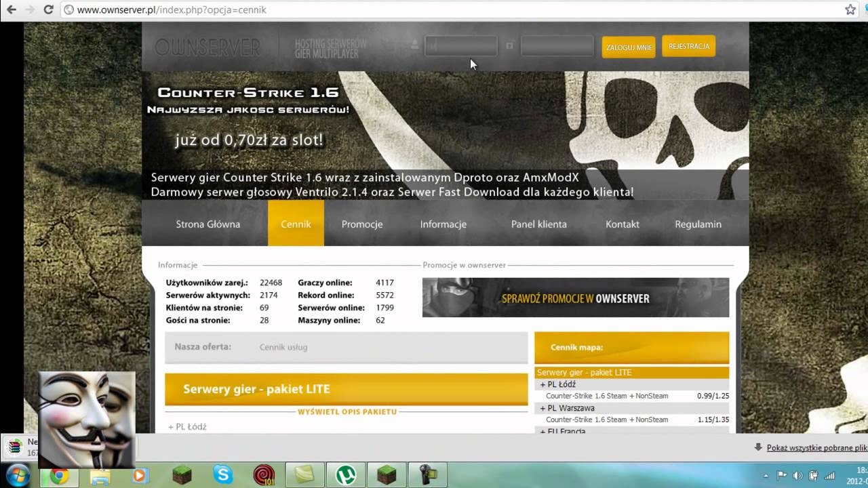Click Serwery gier - pakiet LITE header
Screen dimensions: 868x488
tap(347, 389)
